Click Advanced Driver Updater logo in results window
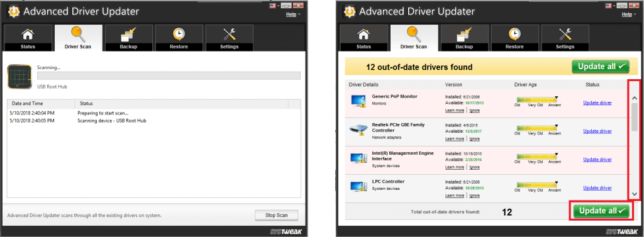Viewport: 644px width, 237px height. [350, 11]
